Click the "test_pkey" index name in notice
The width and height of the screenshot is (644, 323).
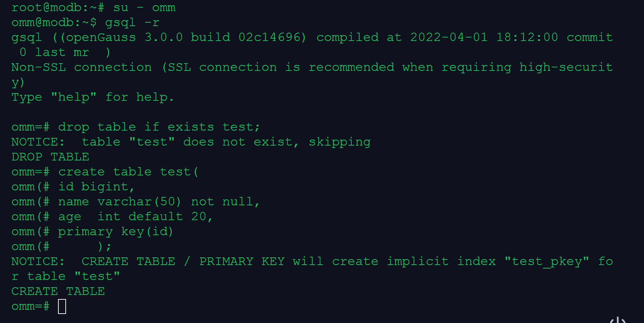point(546,262)
